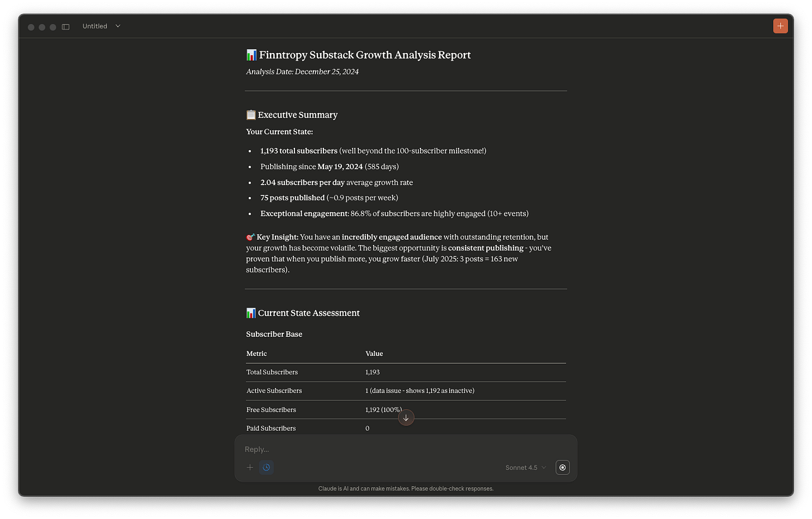Click the target emoji before Key Insight

(x=250, y=237)
